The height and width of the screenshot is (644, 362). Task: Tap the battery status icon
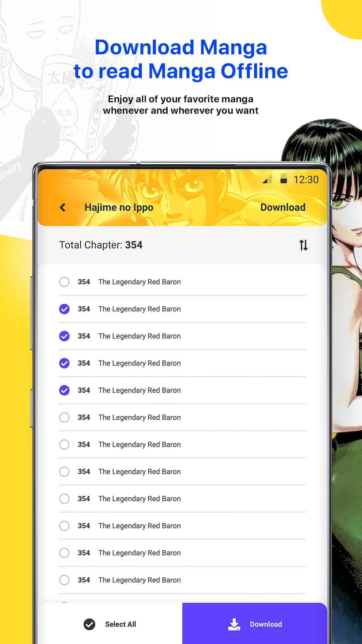tap(284, 179)
